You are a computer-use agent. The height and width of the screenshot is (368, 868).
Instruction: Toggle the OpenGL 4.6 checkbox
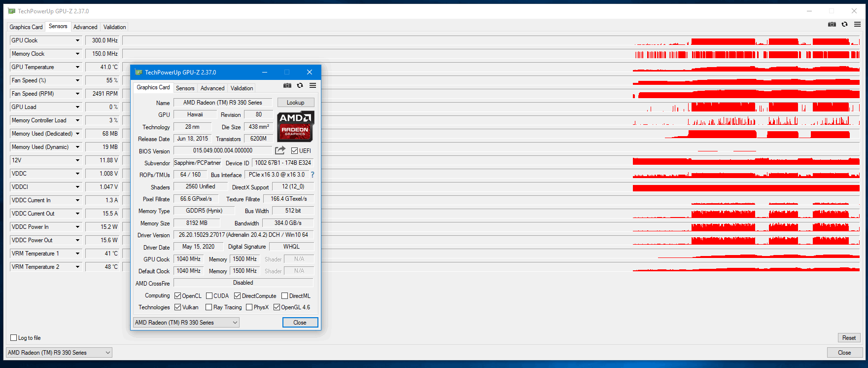tap(277, 307)
